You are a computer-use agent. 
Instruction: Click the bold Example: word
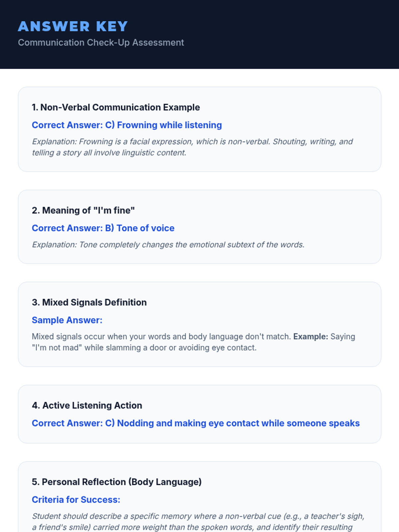coord(310,336)
